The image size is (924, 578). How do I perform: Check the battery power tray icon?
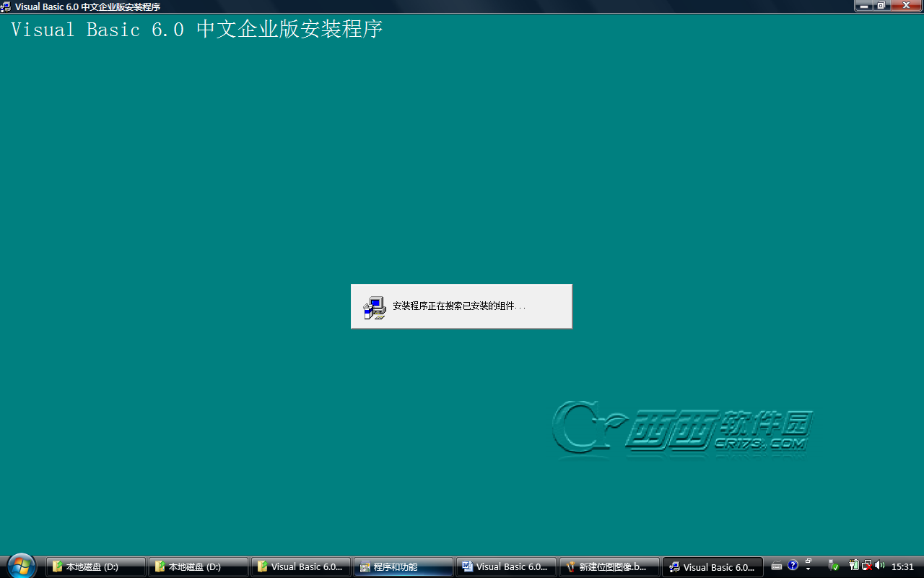pos(854,566)
